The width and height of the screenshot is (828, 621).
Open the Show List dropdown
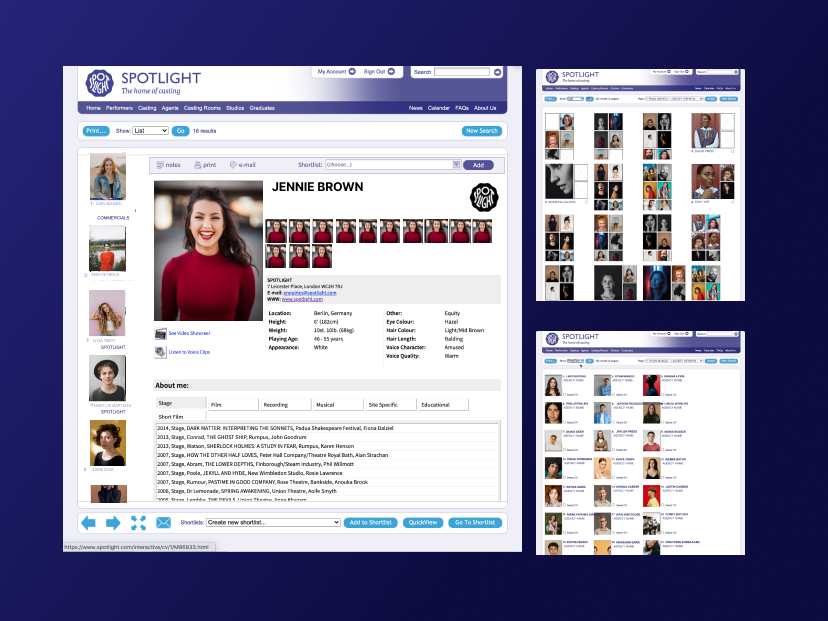coord(150,130)
